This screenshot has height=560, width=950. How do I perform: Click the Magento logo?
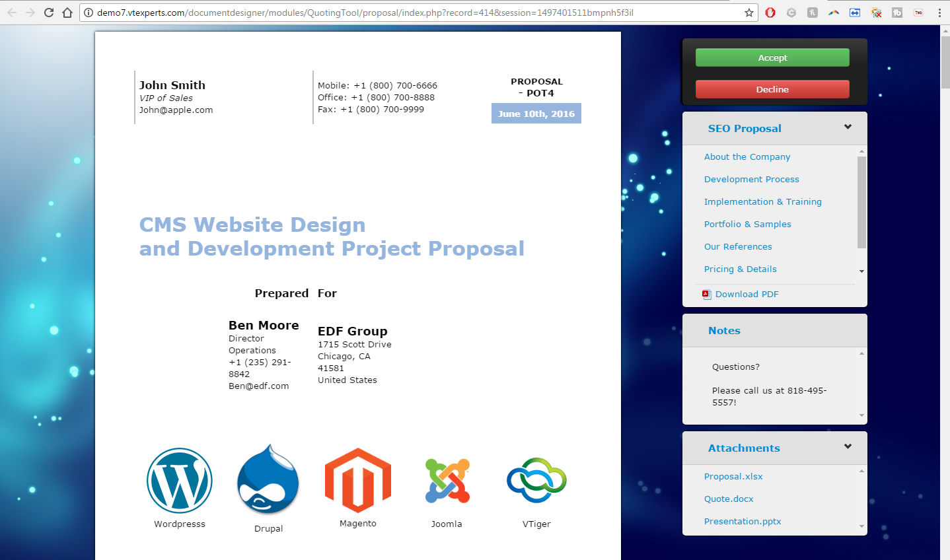pyautogui.click(x=358, y=480)
